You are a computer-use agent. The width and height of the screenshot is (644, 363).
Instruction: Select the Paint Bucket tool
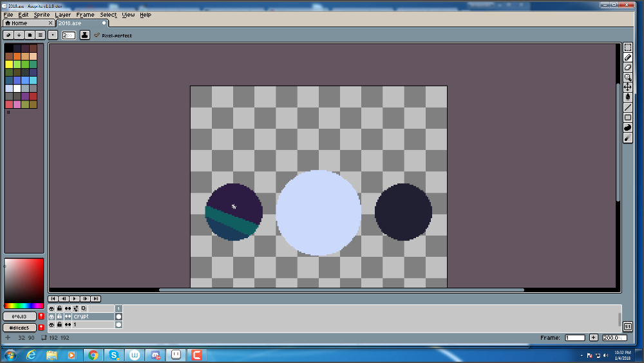tap(627, 97)
